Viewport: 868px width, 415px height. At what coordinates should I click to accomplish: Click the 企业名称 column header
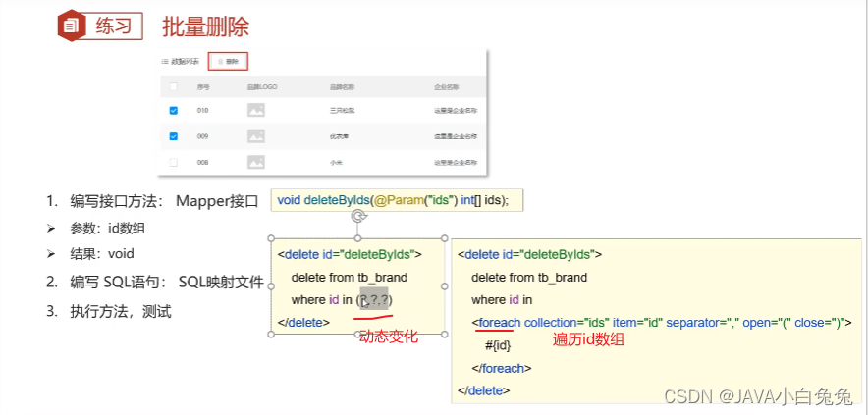tap(447, 87)
